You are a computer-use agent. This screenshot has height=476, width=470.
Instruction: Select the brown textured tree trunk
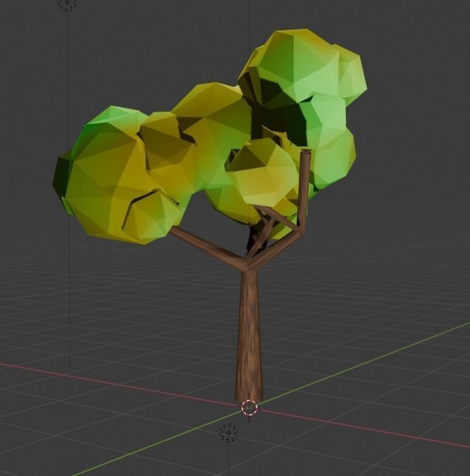coord(249,337)
